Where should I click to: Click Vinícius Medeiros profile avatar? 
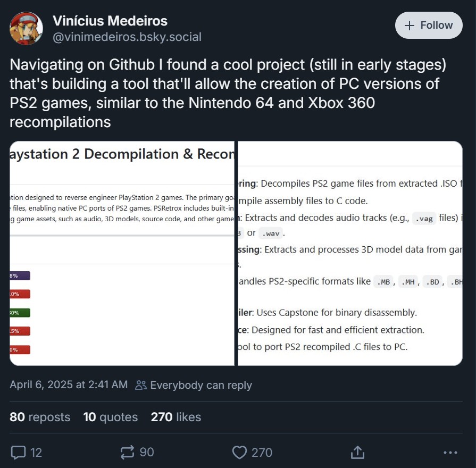pos(26,29)
